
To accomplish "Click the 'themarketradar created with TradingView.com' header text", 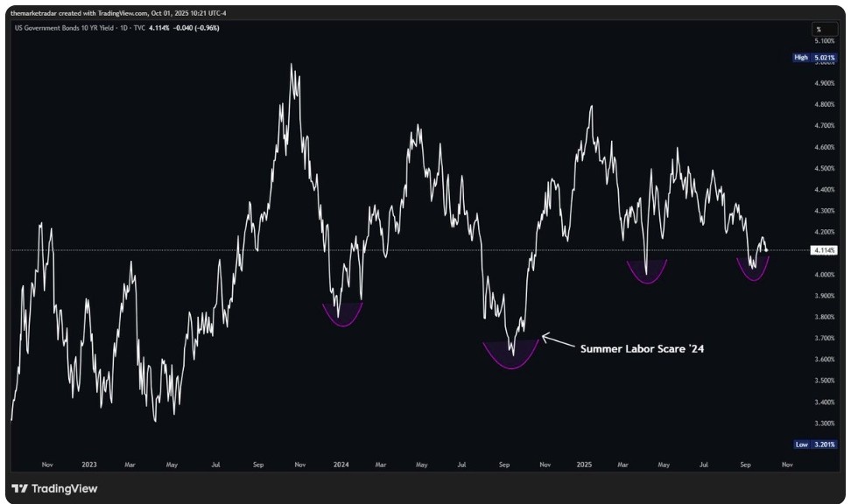I will [80, 13].
